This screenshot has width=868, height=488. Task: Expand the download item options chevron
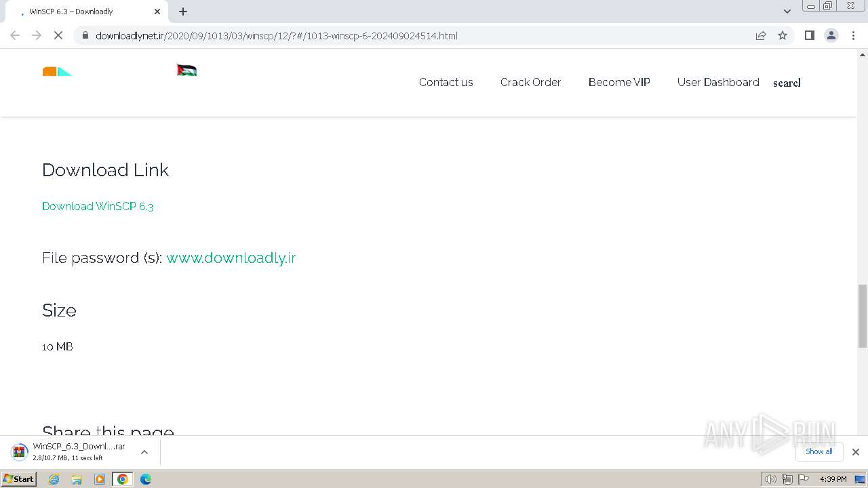(x=144, y=452)
